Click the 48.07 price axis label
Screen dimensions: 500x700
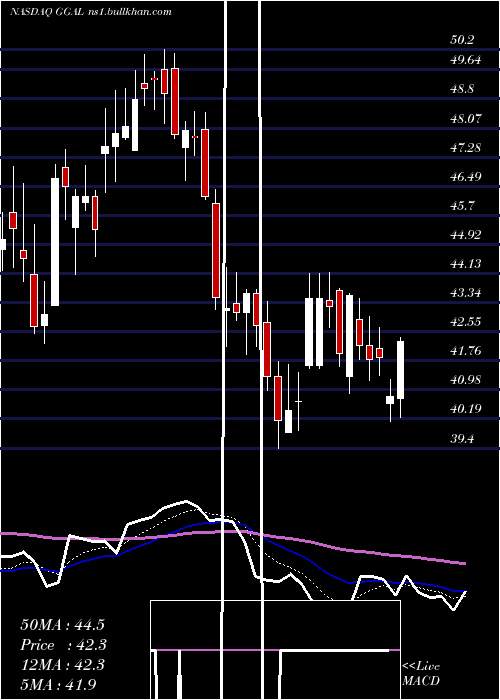[x=466, y=118]
